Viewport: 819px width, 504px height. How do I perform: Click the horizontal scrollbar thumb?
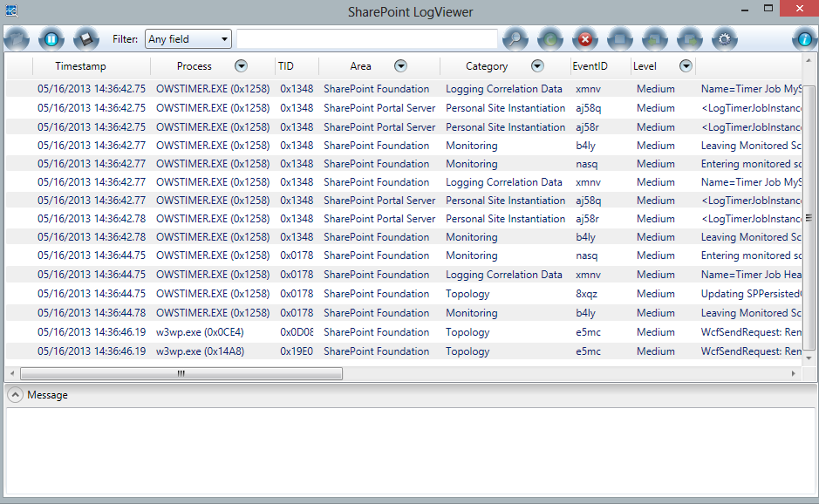point(181,373)
